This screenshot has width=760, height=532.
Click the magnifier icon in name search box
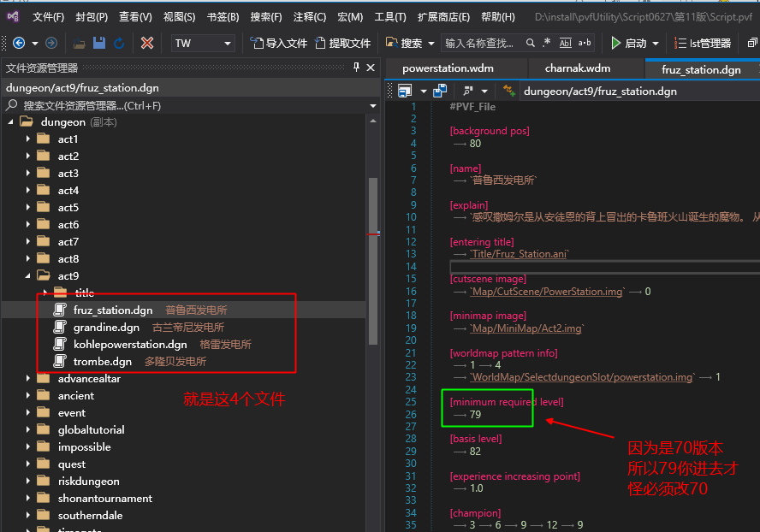(x=531, y=43)
